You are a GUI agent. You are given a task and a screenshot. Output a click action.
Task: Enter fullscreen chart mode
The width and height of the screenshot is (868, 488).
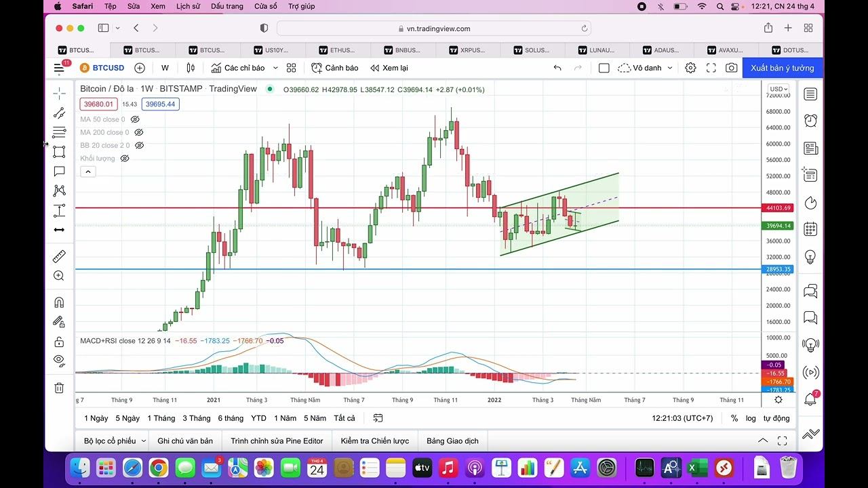[711, 68]
